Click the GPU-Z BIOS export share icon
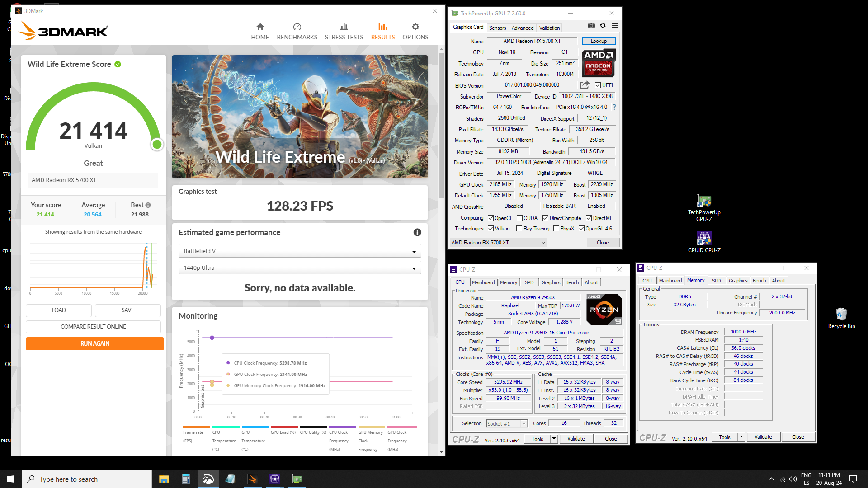Screen dimensions: 868x488 coord(585,85)
